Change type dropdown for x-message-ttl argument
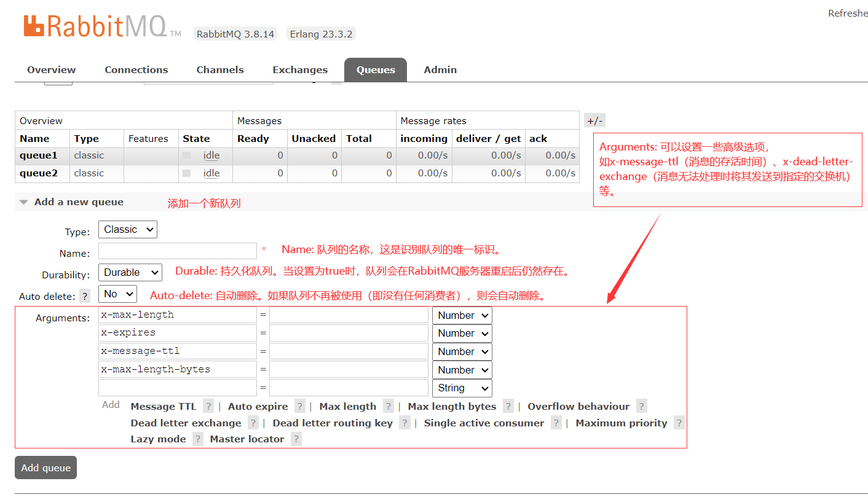Viewport: 868px width, 497px height. [462, 352]
